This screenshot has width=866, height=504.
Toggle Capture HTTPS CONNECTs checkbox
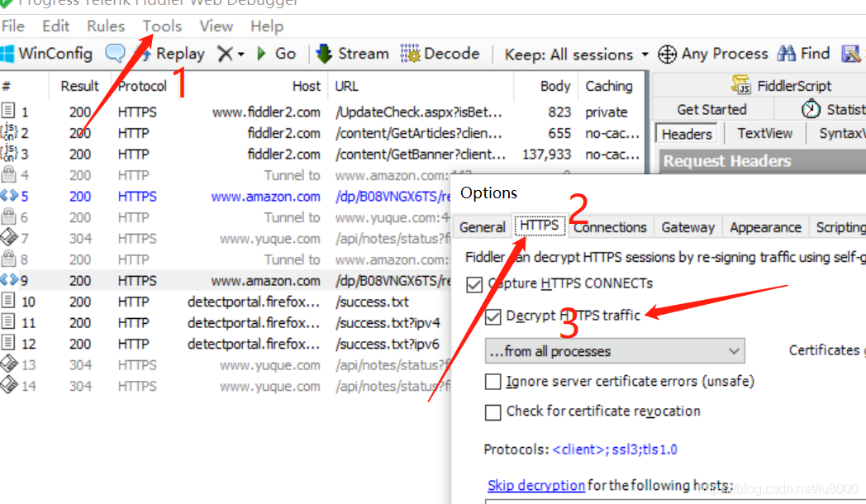coord(473,284)
